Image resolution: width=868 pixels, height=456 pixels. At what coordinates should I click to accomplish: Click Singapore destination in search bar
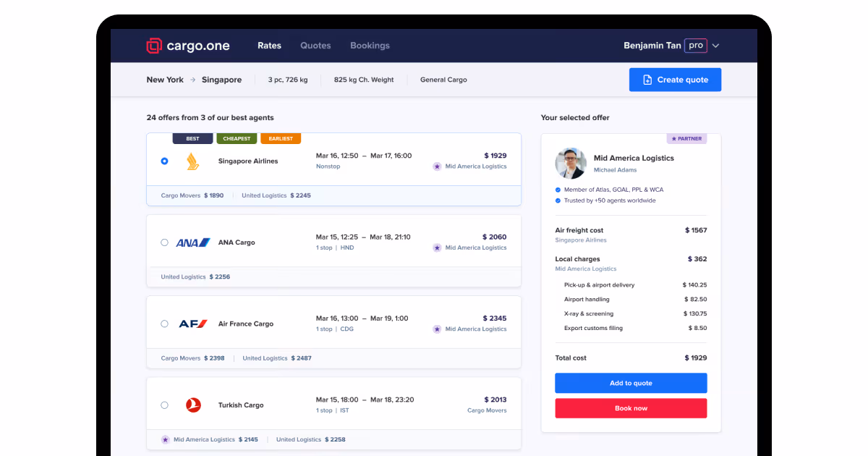tap(221, 80)
